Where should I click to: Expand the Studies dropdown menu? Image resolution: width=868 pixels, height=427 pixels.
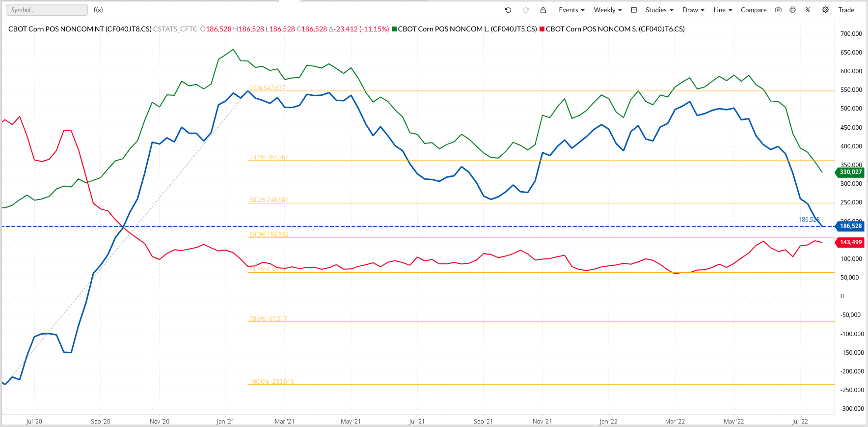click(x=659, y=10)
